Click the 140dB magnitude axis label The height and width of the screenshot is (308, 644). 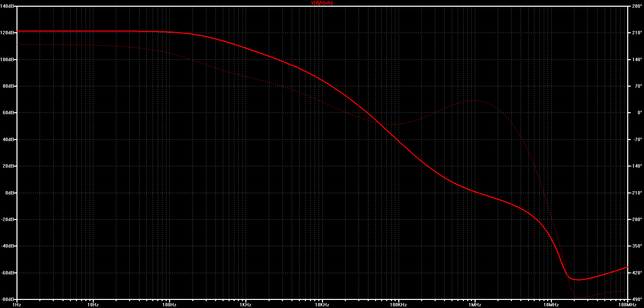click(x=7, y=6)
